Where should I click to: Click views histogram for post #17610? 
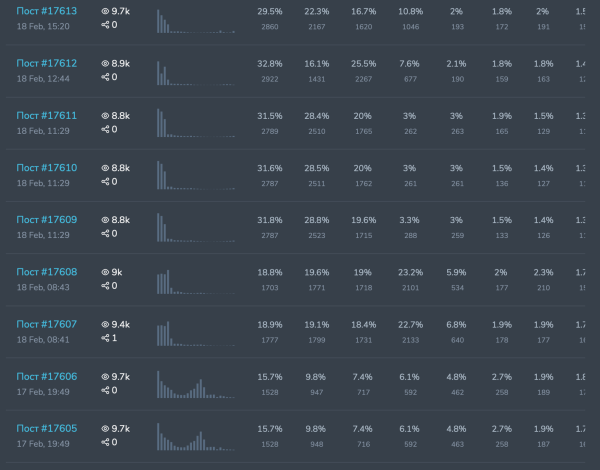pyautogui.click(x=196, y=175)
